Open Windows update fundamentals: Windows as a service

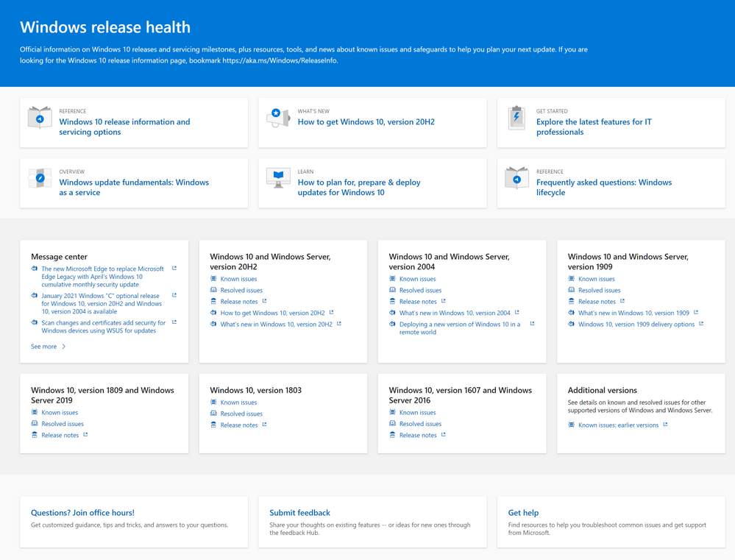click(134, 187)
